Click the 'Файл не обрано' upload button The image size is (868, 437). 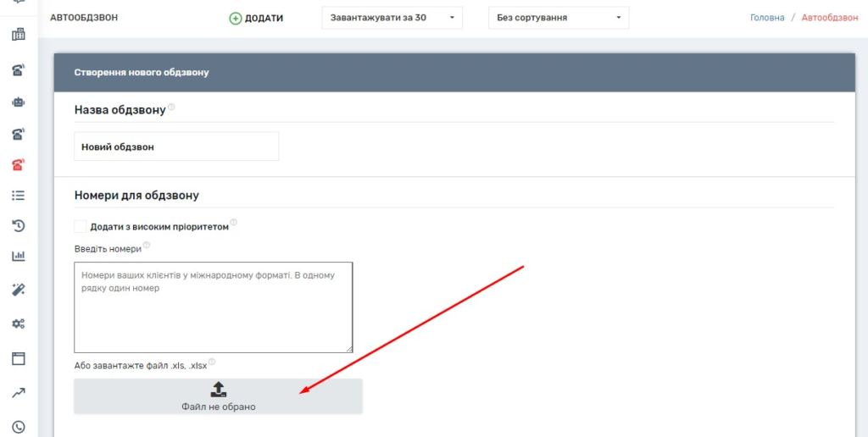218,396
